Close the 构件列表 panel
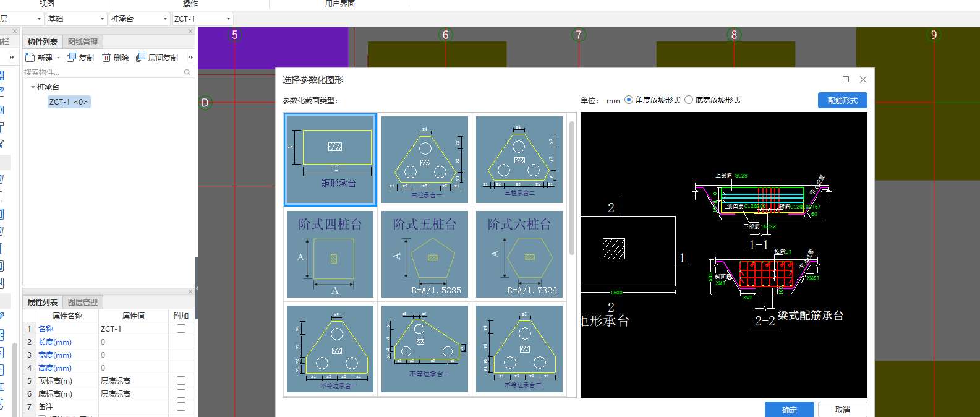980x417 pixels. [x=190, y=31]
